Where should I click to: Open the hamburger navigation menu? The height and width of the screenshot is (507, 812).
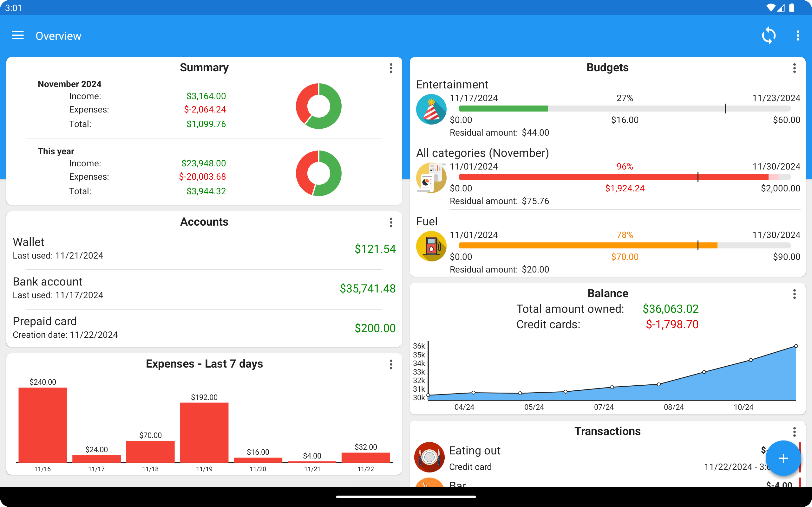click(18, 35)
